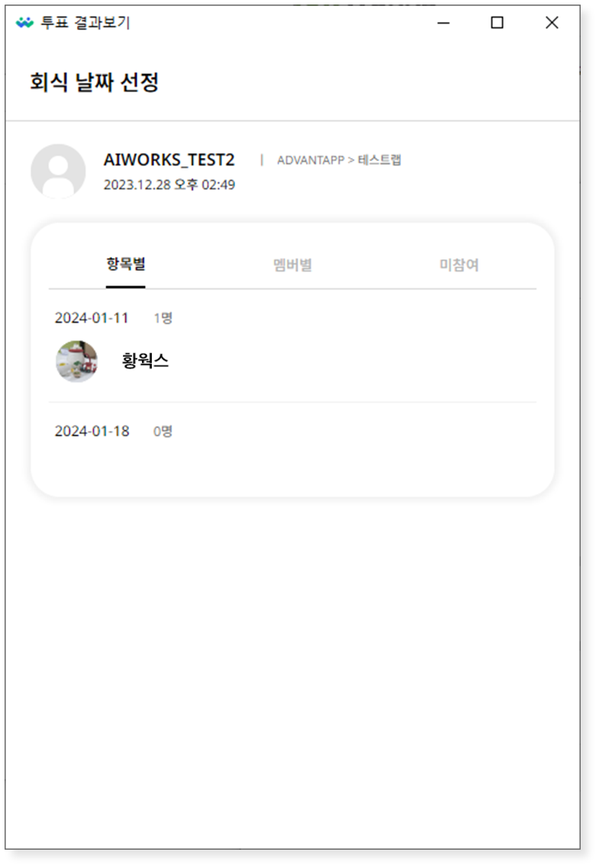Click the 2023.12.28 posting timestamp

pyautogui.click(x=169, y=185)
